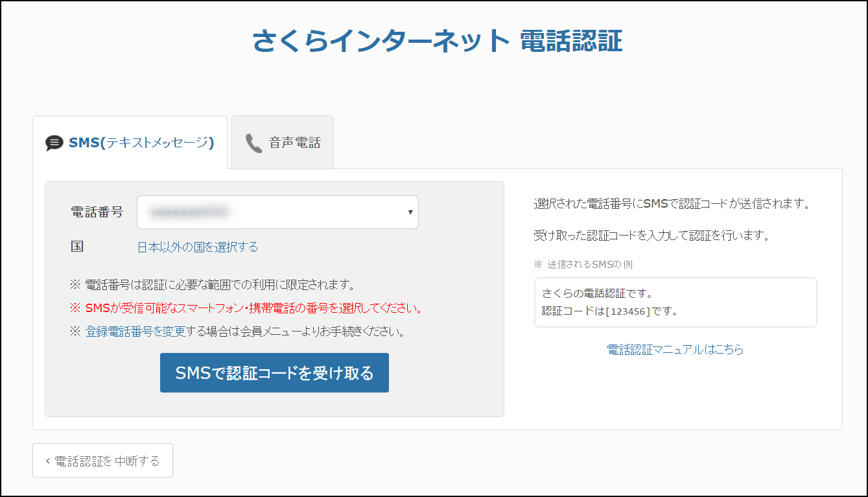Open 電話認証マニュアルはこちら link

point(675,350)
